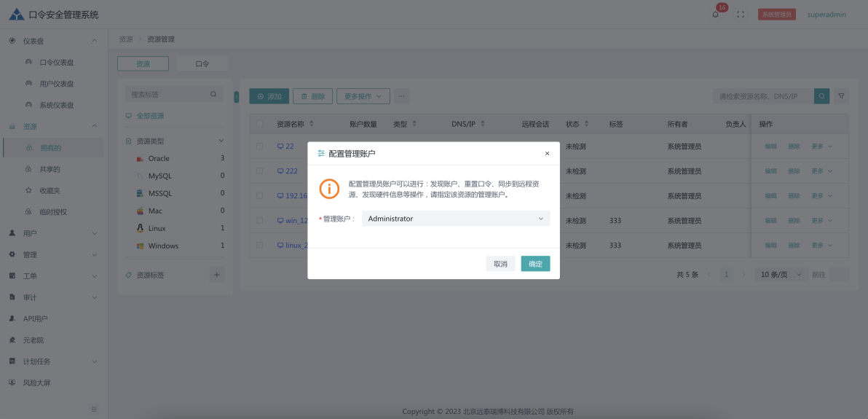Add a resource tag with plus icon
Image resolution: width=868 pixels, height=419 pixels.
pos(216,275)
